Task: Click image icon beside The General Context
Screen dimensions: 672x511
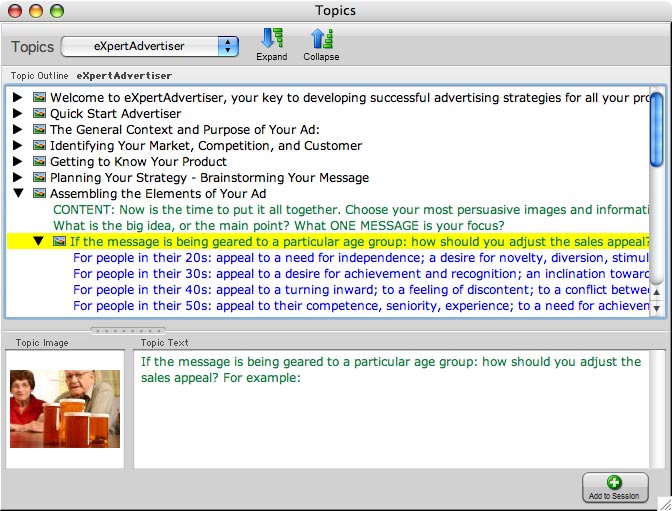Action: [x=39, y=129]
